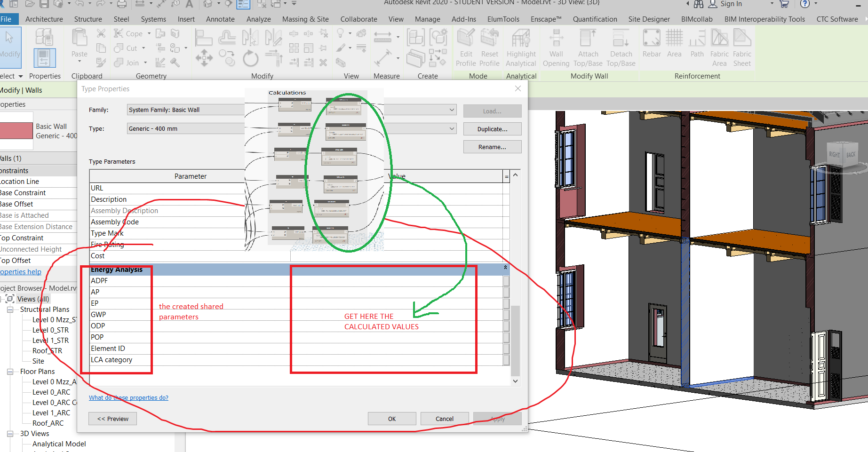Click the Rename... button
868x452 pixels.
coord(492,147)
